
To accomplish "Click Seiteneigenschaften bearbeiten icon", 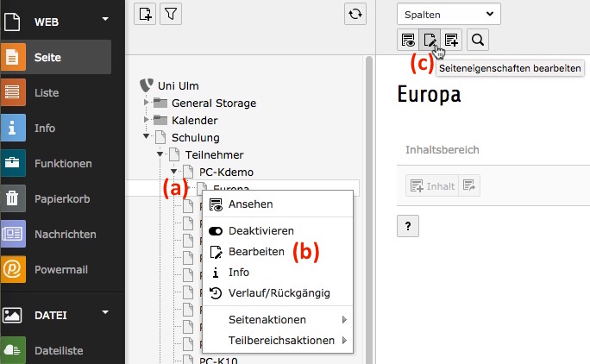I will (430, 40).
